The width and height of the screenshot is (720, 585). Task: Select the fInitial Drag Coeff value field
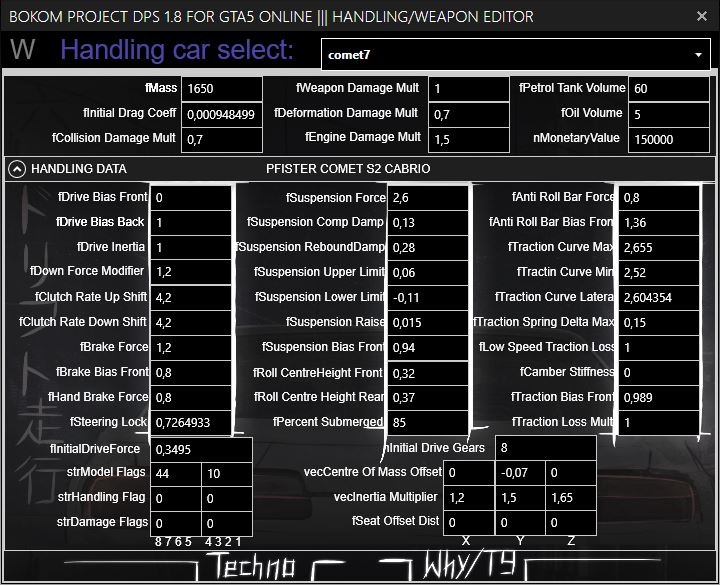[222, 114]
